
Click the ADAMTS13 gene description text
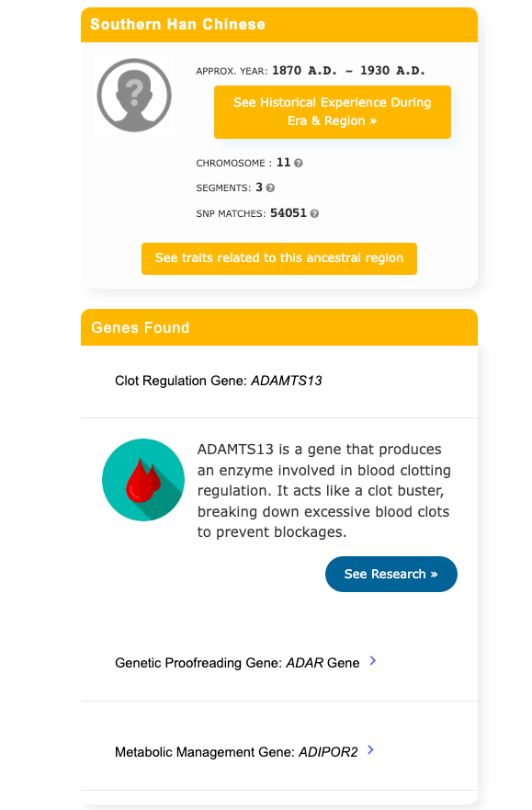click(324, 491)
